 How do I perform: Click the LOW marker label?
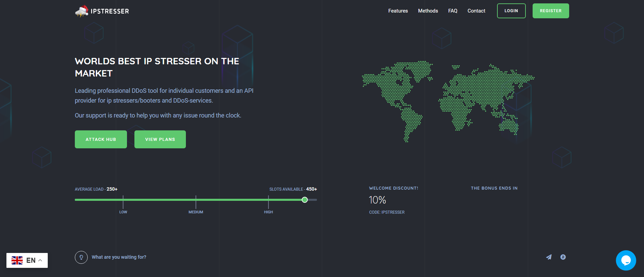tap(123, 212)
